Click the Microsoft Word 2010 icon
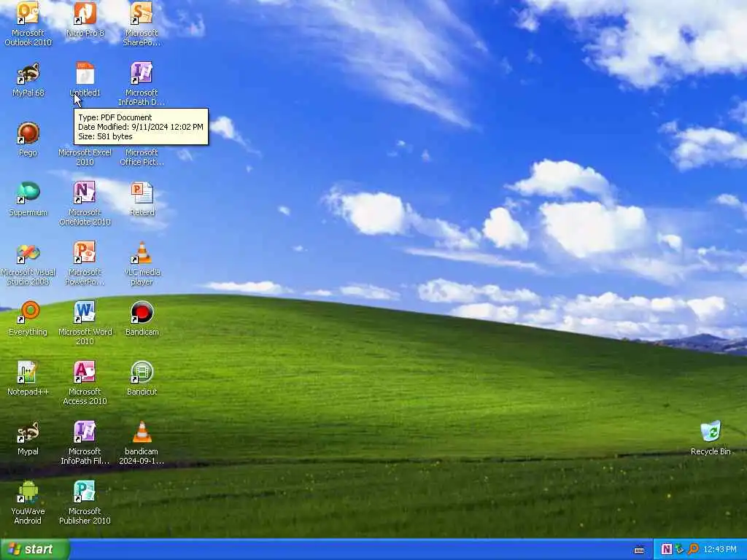This screenshot has width=747, height=560. point(85,312)
